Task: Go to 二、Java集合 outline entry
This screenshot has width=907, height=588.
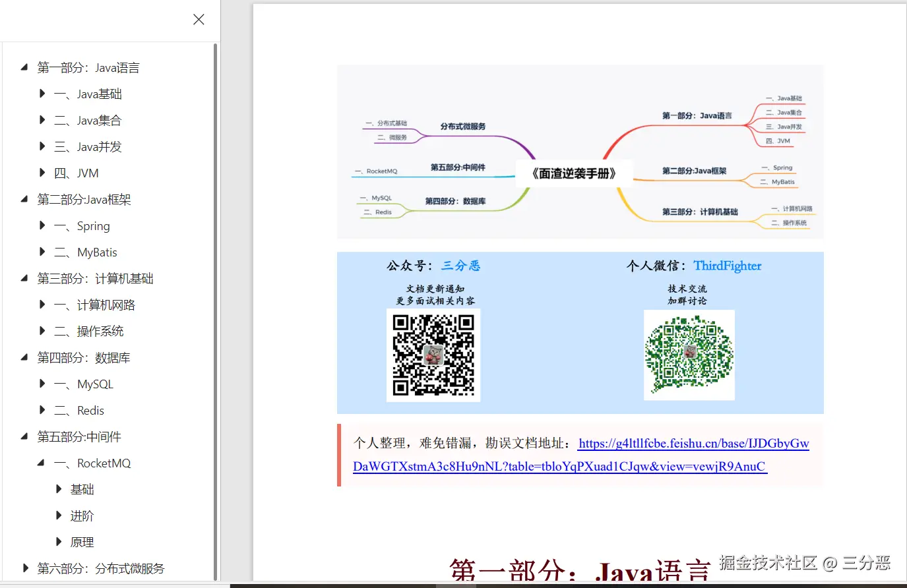Action: (x=88, y=121)
